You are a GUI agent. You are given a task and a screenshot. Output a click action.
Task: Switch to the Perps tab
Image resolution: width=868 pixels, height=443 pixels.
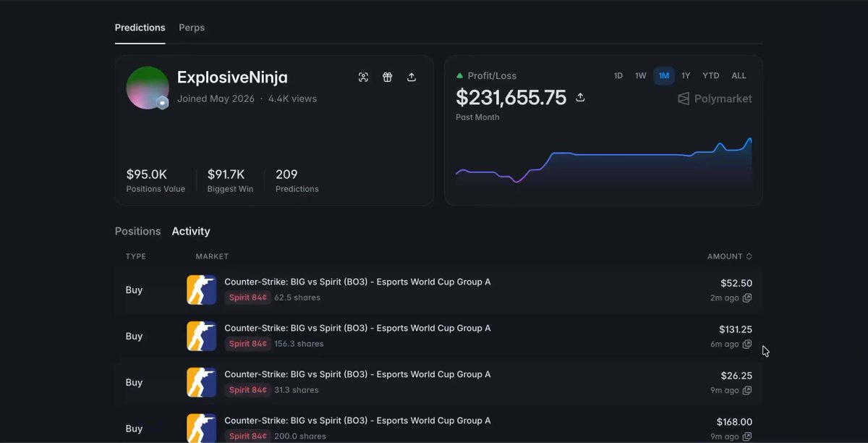click(x=192, y=28)
